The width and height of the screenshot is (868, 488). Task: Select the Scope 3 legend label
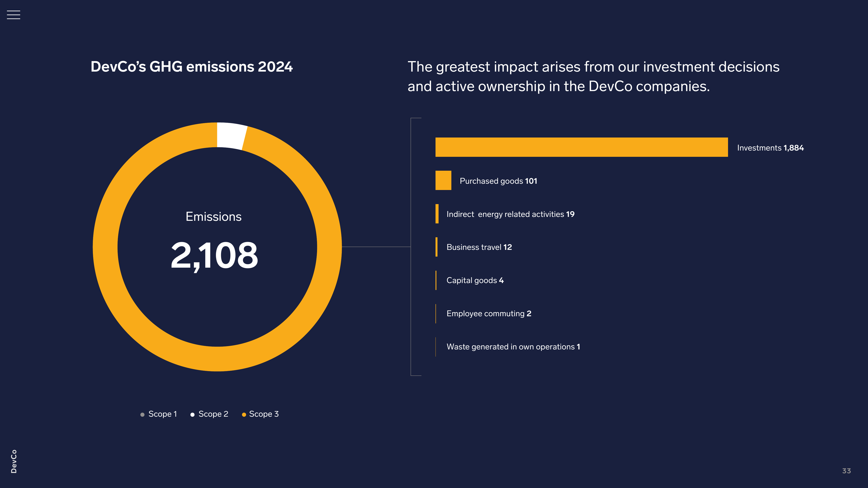[264, 414]
